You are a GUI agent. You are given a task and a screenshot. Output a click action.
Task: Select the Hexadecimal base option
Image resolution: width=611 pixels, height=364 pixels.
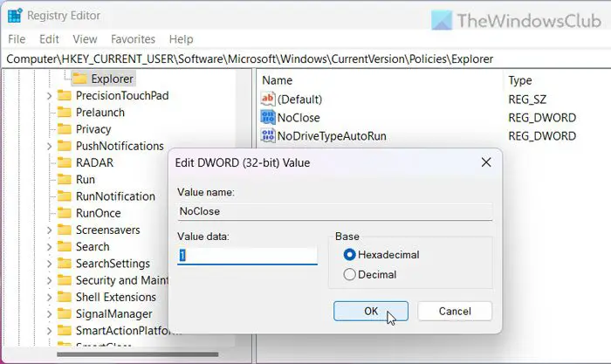pyautogui.click(x=381, y=255)
